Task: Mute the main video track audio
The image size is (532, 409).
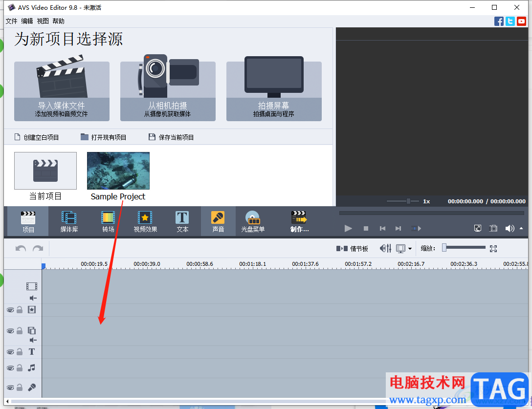Action: tap(33, 298)
